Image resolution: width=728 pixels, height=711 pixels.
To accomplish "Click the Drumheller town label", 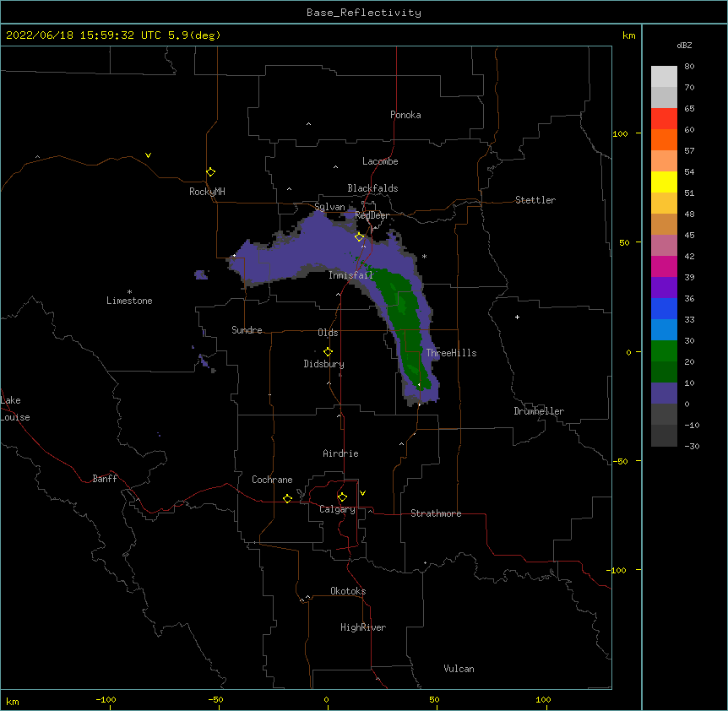I will (x=539, y=411).
